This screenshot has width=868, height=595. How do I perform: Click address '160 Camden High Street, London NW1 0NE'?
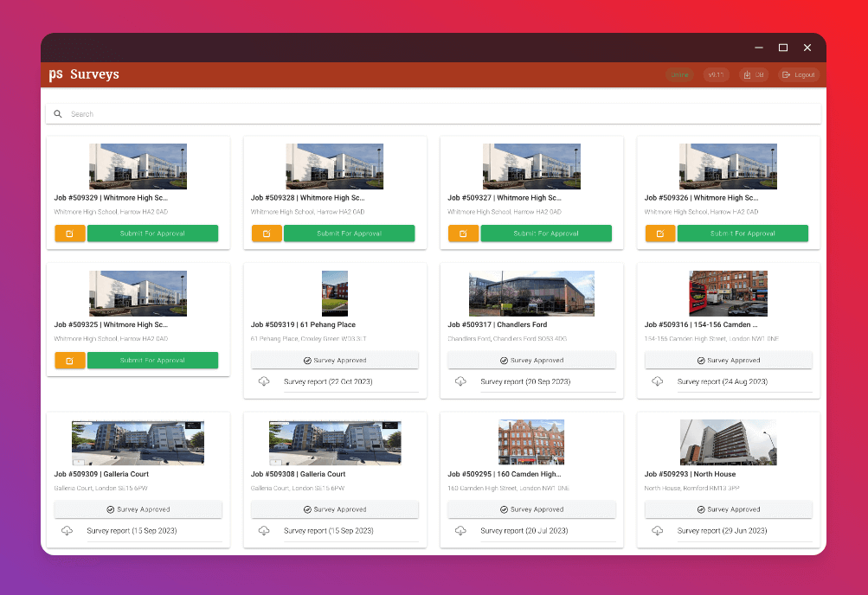point(508,489)
